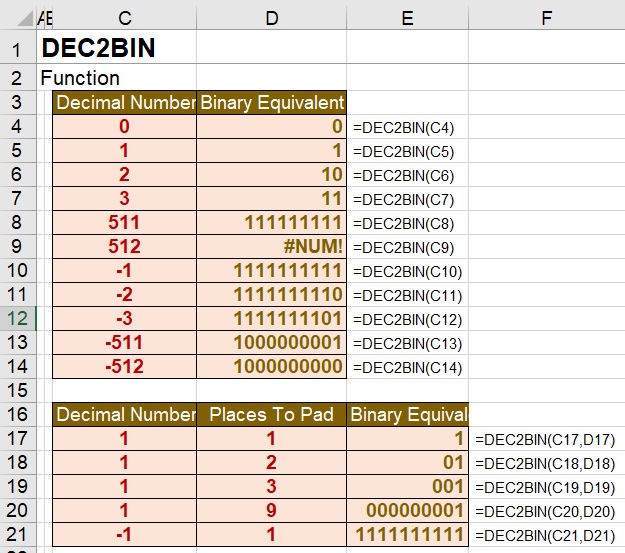Click the binary result 1111111101 cell

271,319
